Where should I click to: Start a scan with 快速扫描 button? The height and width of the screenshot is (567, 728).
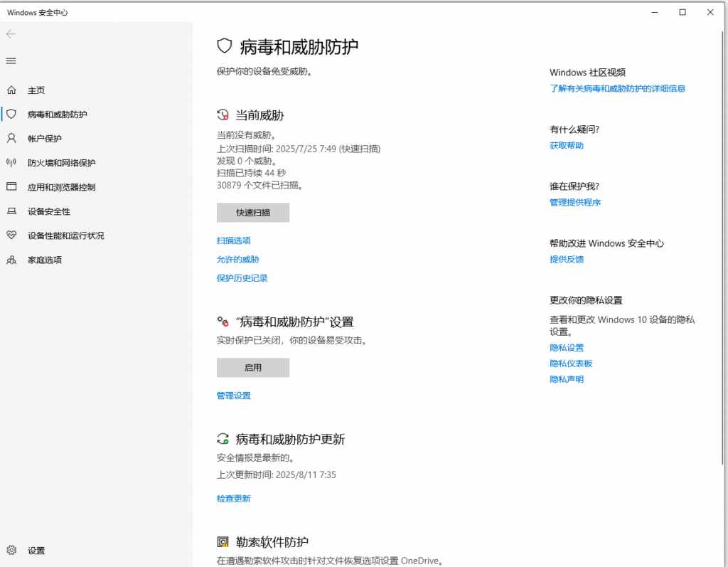tap(253, 213)
